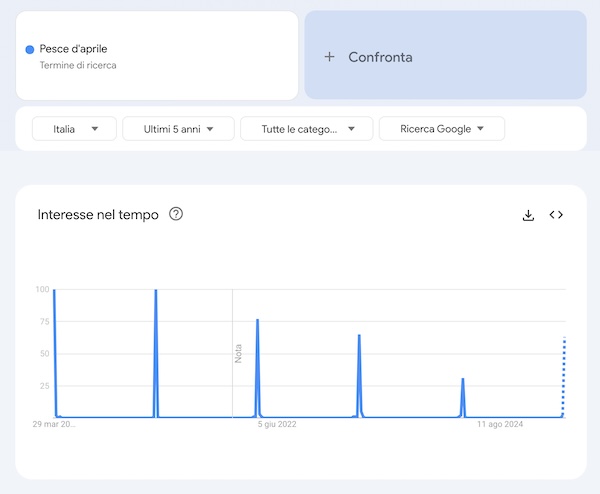Download the Interesse nel tempo chart data

[x=528, y=215]
